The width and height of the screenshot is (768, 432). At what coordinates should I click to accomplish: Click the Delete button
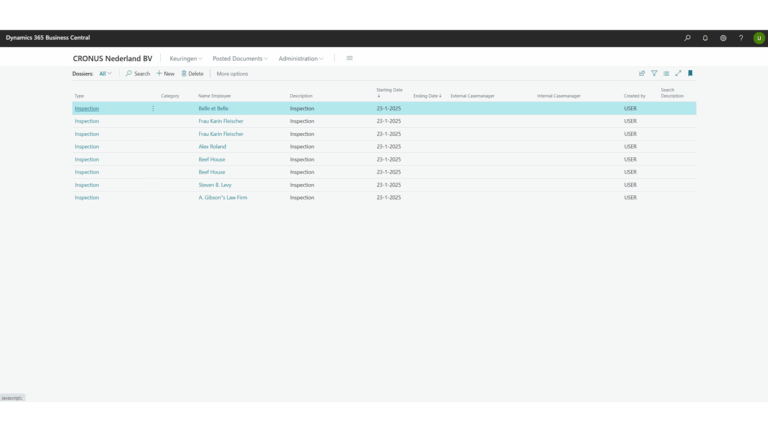coord(192,74)
